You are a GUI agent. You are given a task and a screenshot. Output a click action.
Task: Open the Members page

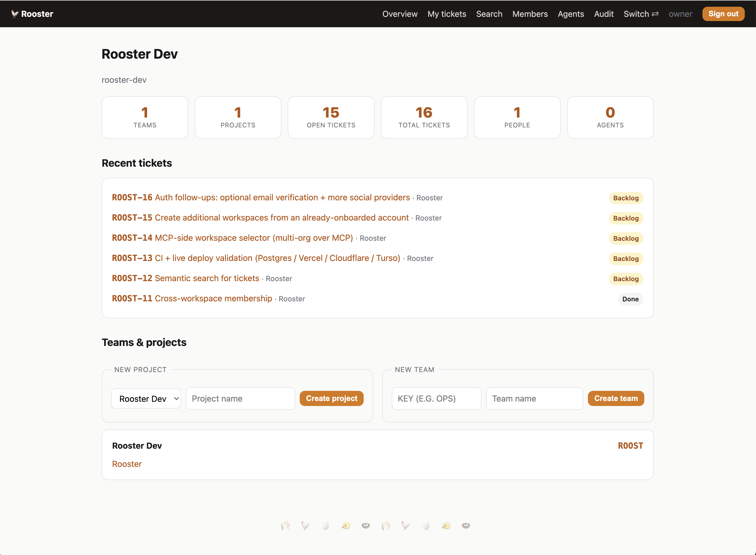coord(530,14)
